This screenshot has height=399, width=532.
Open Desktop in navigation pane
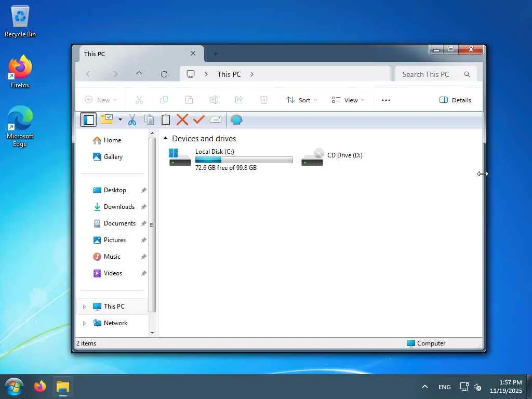coord(115,190)
